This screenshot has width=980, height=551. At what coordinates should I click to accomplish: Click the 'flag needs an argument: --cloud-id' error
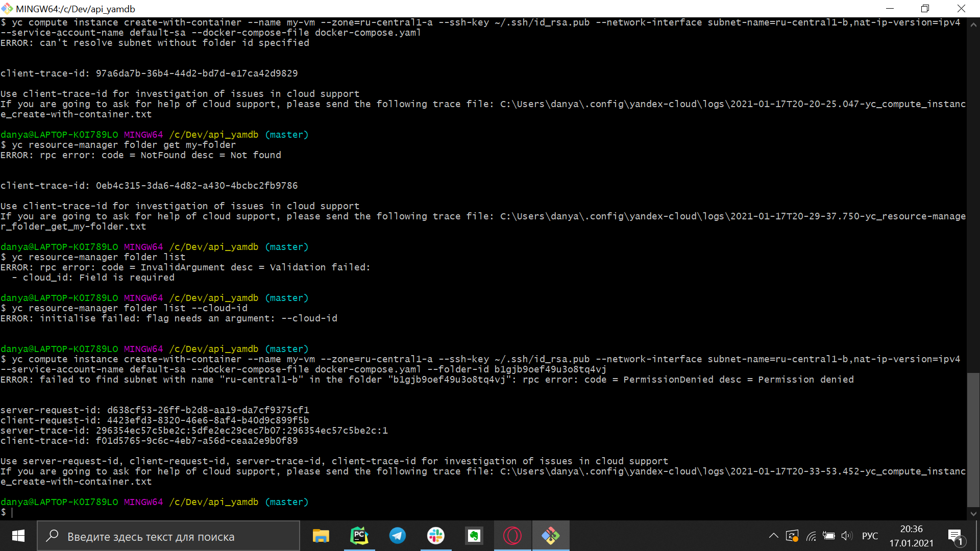click(242, 318)
